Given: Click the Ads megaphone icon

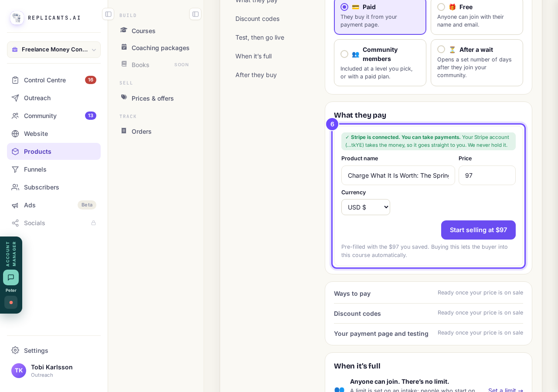Looking at the screenshot, I should [15, 205].
